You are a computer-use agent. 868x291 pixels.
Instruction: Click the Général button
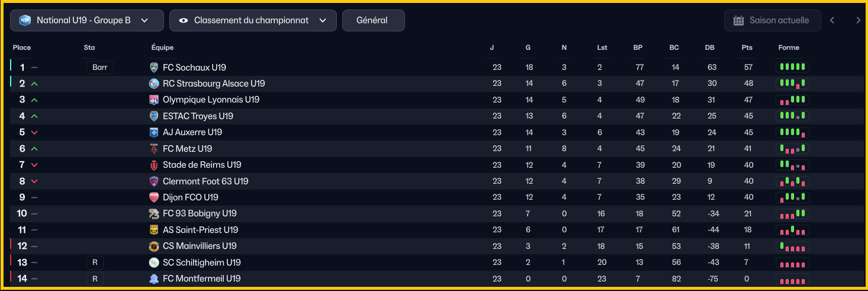374,20
